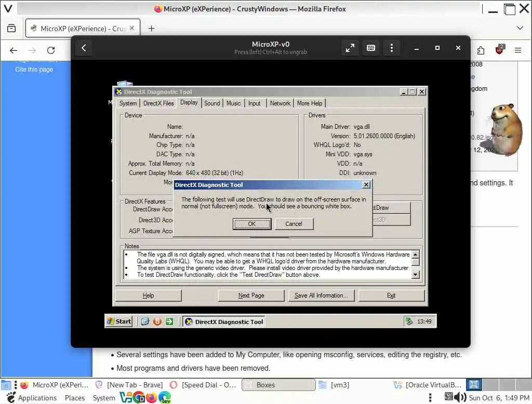This screenshot has height=404, width=532.
Task: Close the MicroXP Firefox tab
Action: [132, 29]
